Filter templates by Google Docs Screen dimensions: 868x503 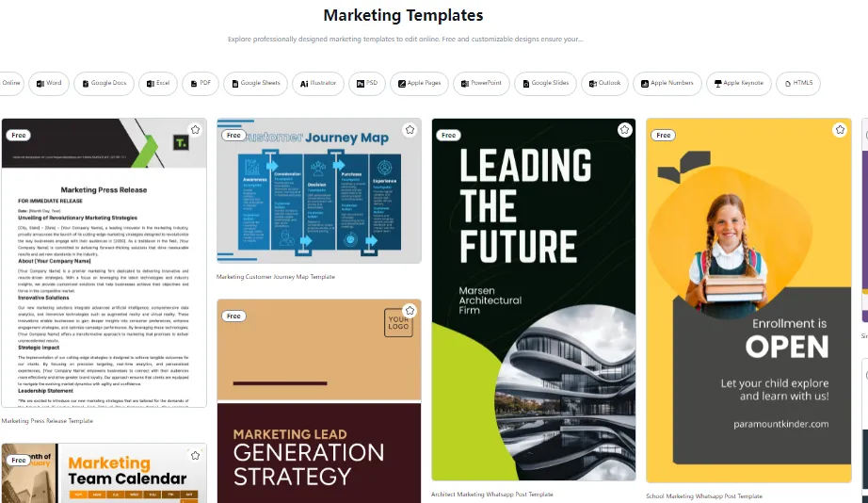point(104,84)
